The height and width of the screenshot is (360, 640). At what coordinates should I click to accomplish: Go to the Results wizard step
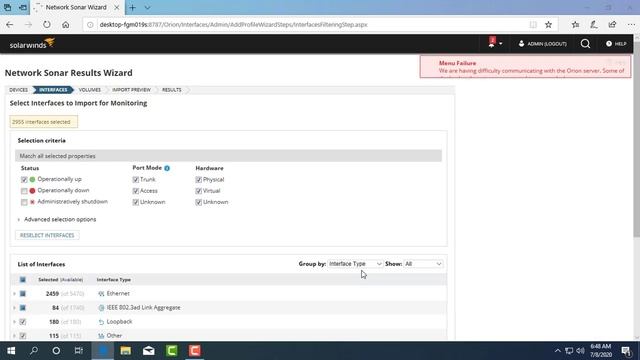point(171,90)
